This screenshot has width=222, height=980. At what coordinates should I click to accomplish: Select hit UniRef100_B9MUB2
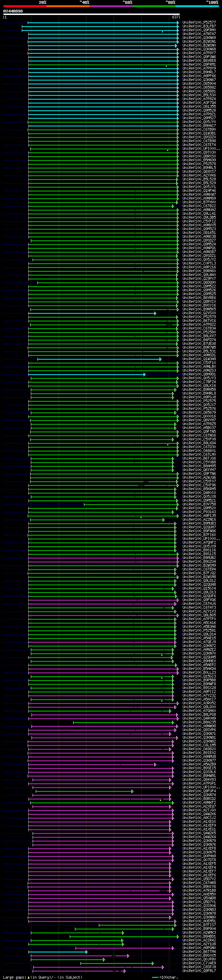click(199, 558)
